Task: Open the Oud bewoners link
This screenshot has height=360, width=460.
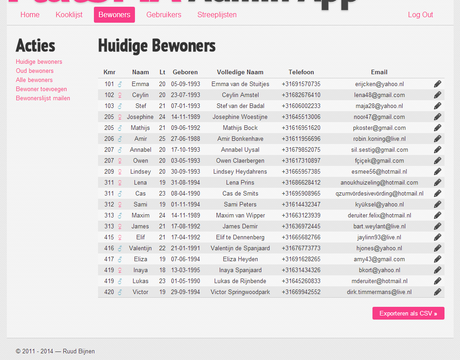Action: coord(35,71)
